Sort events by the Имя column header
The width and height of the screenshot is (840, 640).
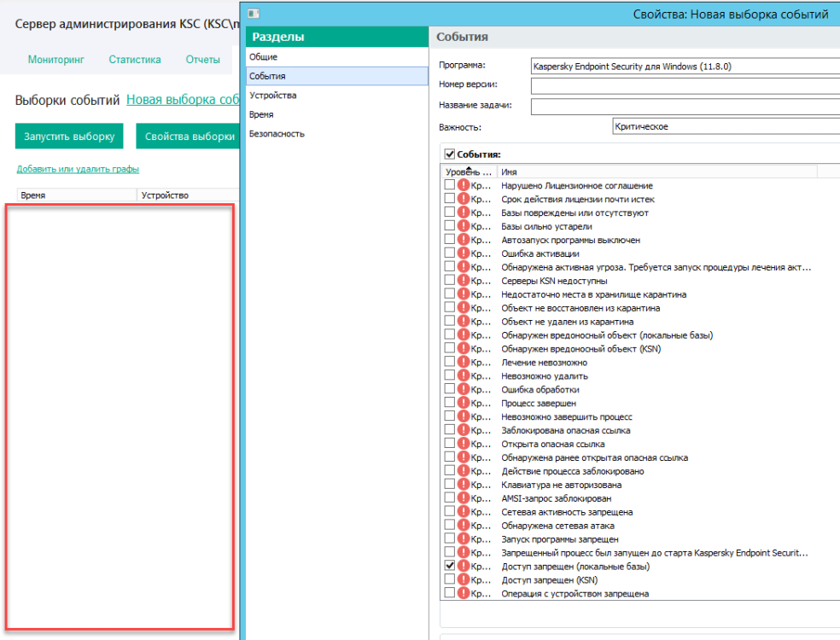coord(657,172)
